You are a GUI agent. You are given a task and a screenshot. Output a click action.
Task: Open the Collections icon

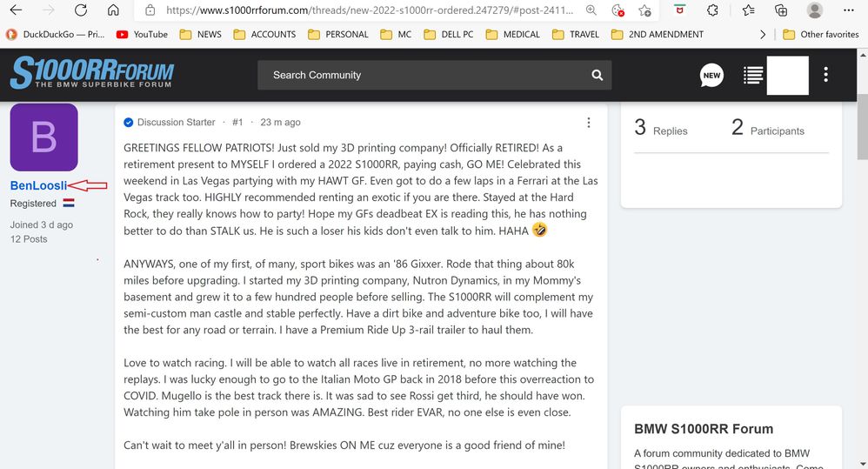pos(780,10)
